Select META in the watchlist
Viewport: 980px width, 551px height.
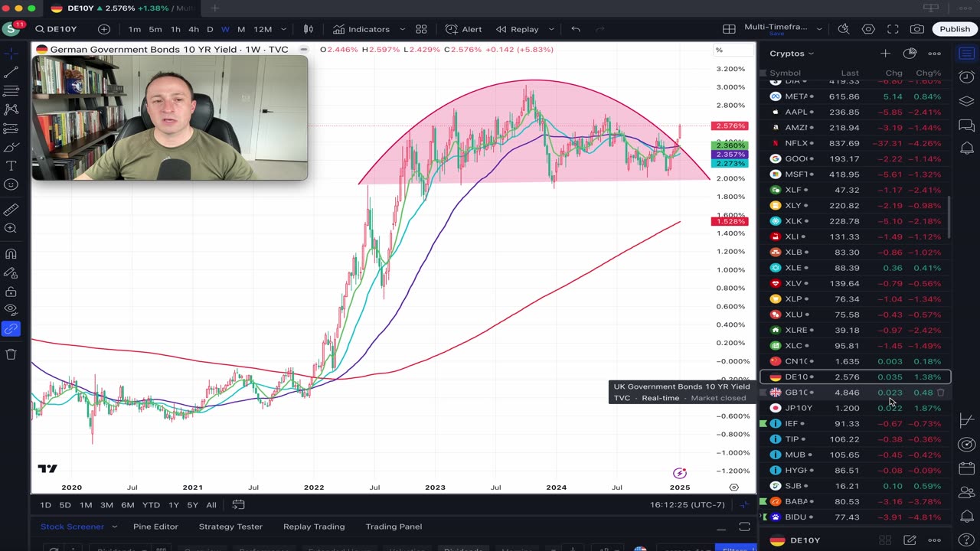click(x=854, y=96)
